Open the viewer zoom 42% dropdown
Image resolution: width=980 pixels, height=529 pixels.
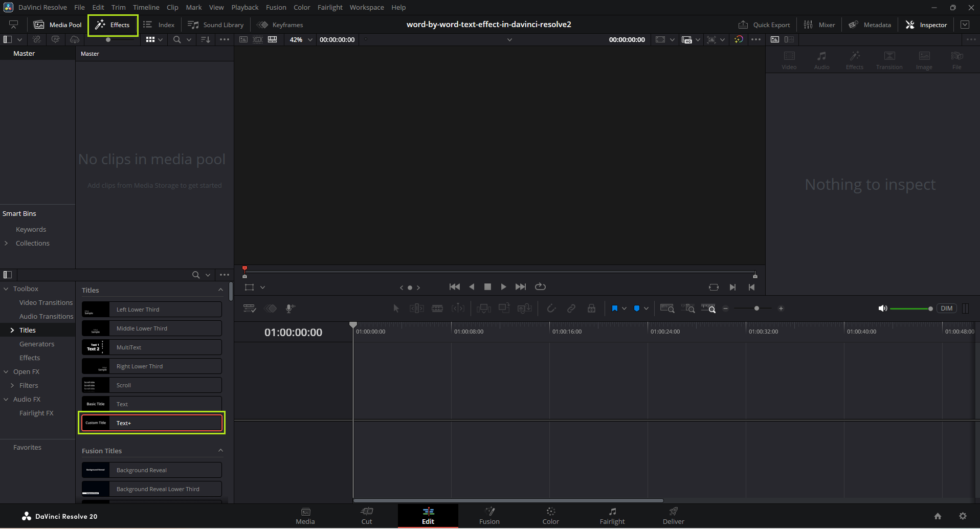click(x=301, y=39)
